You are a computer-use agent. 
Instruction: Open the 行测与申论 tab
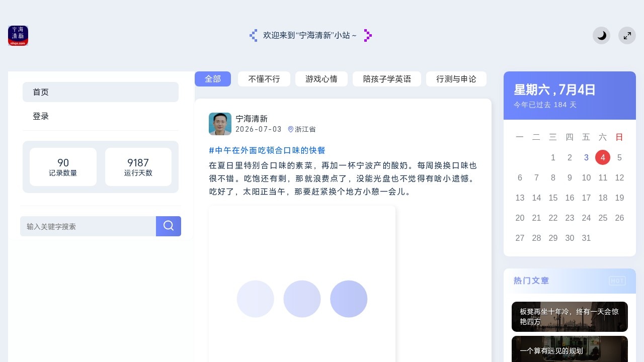tap(456, 79)
